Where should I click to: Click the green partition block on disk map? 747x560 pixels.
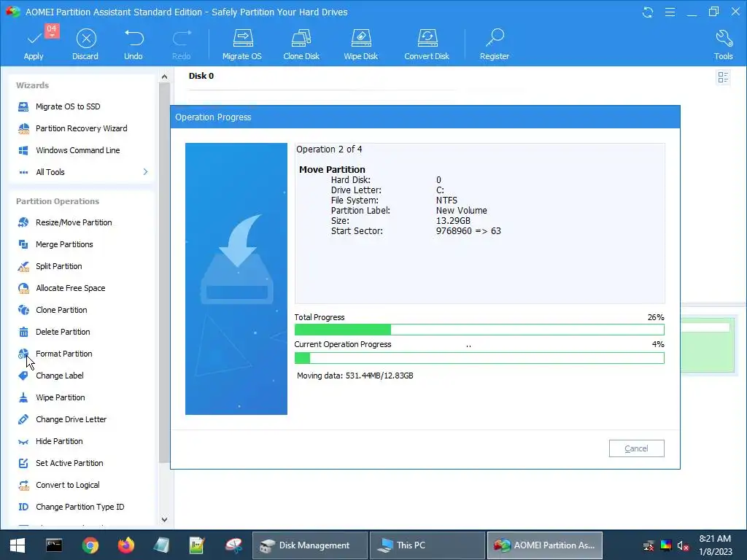click(708, 345)
